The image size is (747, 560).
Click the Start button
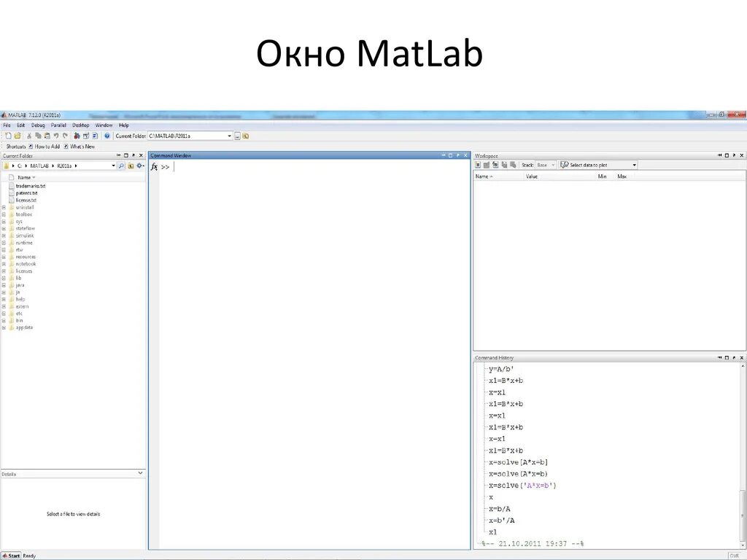coord(11,556)
